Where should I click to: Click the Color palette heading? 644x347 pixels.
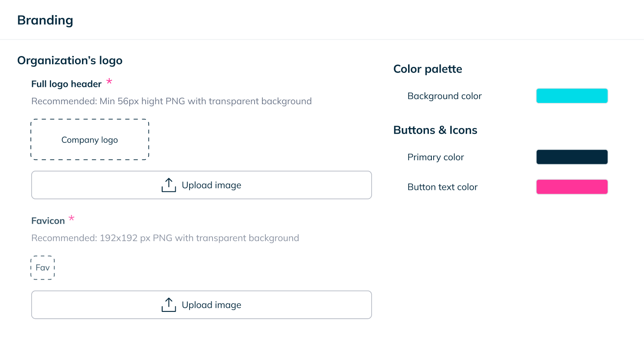(428, 69)
